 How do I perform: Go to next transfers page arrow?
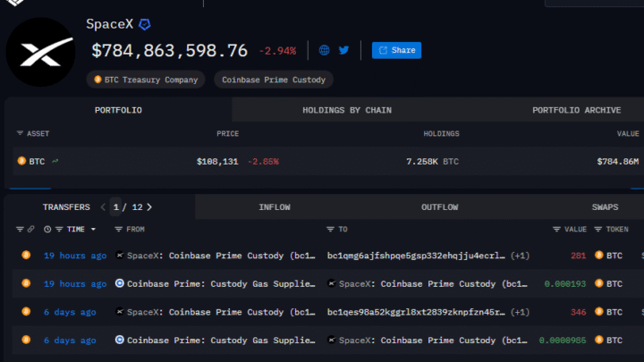point(149,207)
